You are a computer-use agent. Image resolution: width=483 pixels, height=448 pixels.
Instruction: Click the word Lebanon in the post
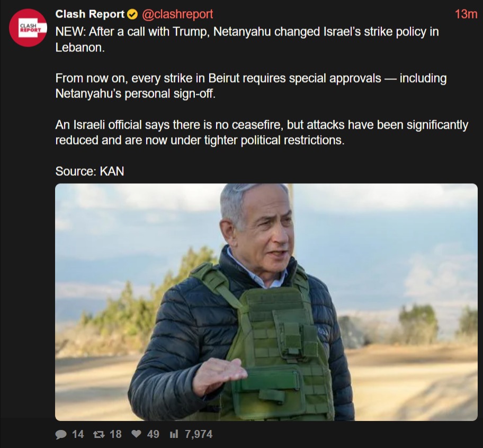point(80,48)
